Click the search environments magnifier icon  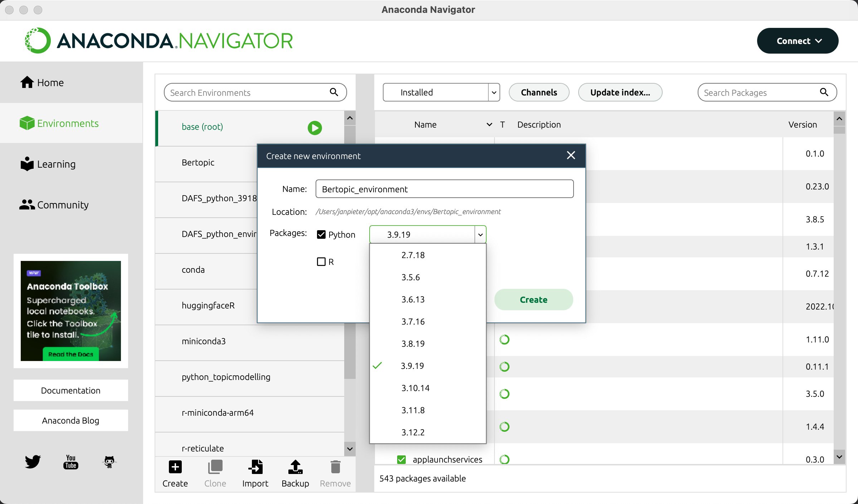click(334, 92)
